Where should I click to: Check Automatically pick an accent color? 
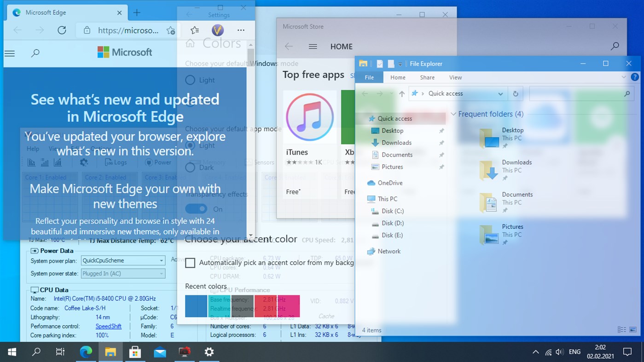click(190, 263)
